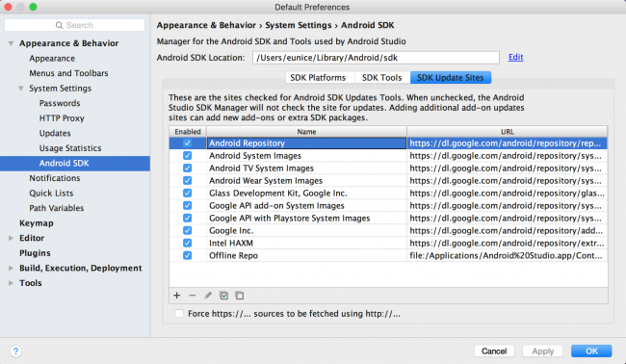626x364 pixels.
Task: Click Edit link for SDK location
Action: tap(515, 57)
